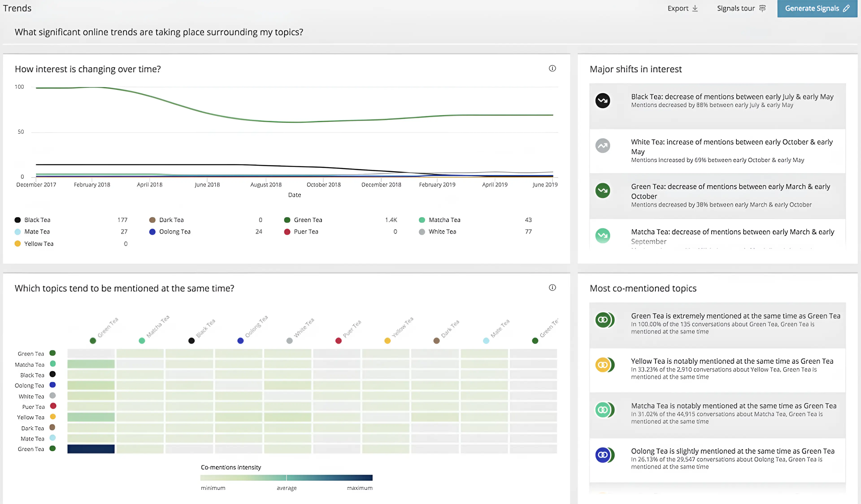This screenshot has width=861, height=504.
Task: Select Black Tea decrease of mentions shift
Action: [x=717, y=106]
